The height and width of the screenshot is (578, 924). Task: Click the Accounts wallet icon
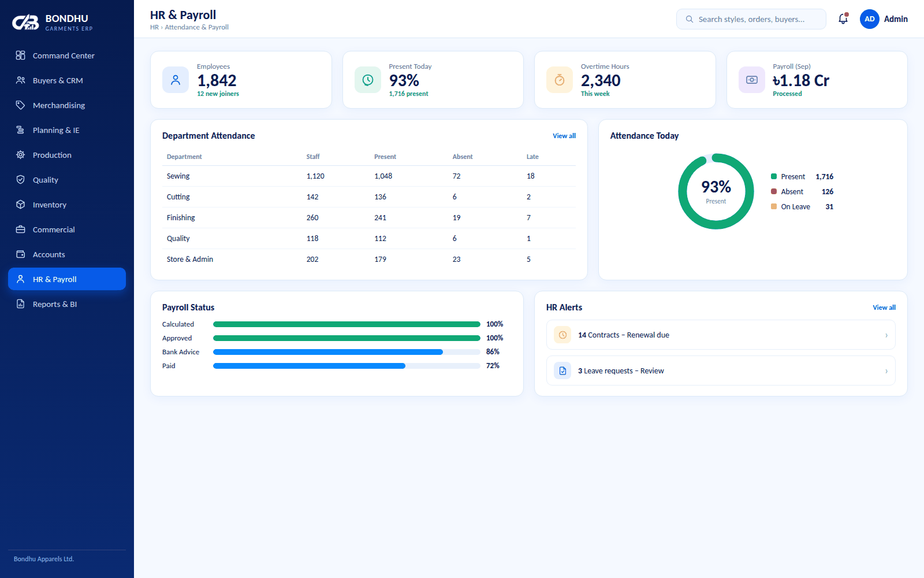(21, 254)
